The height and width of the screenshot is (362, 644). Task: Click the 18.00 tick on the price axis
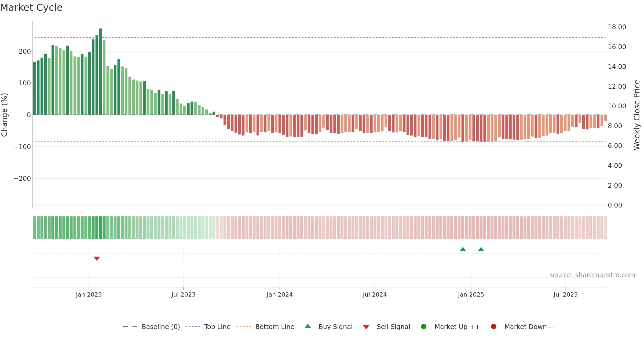click(x=617, y=27)
